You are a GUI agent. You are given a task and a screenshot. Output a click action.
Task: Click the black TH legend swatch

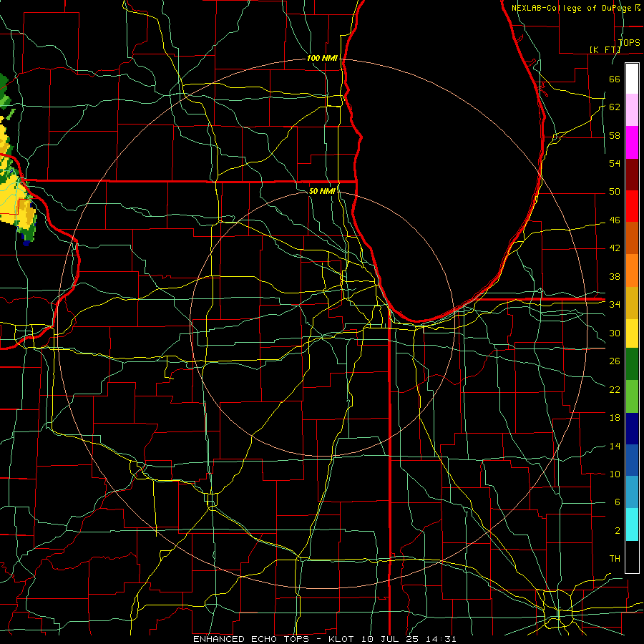point(632,557)
